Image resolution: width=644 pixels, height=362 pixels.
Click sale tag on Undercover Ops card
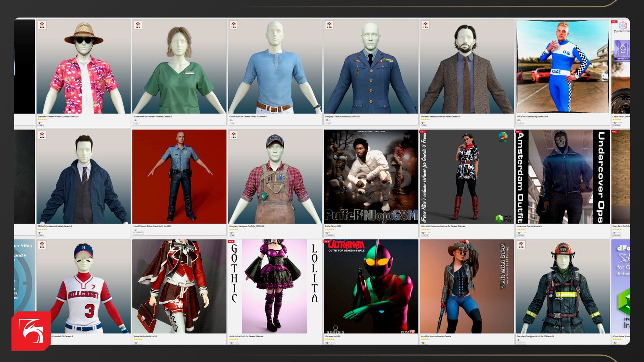click(x=519, y=132)
